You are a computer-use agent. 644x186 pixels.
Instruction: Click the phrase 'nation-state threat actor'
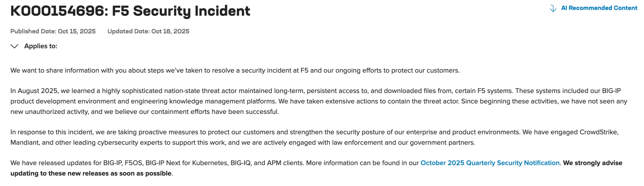pos(199,91)
